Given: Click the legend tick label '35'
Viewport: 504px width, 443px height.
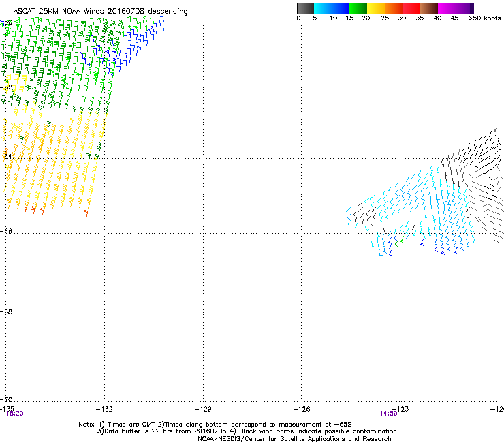Looking at the screenshot, I should click(x=420, y=18).
